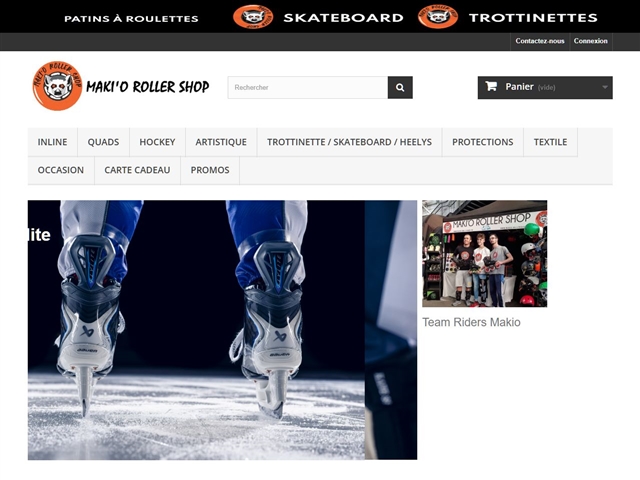Click the TROTTINETTES banner text

click(533, 18)
